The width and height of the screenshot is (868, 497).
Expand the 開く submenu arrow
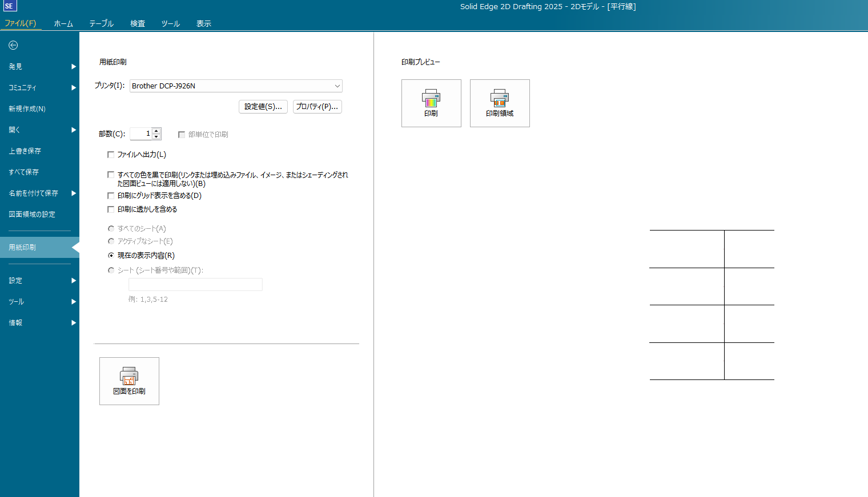pyautogui.click(x=74, y=130)
